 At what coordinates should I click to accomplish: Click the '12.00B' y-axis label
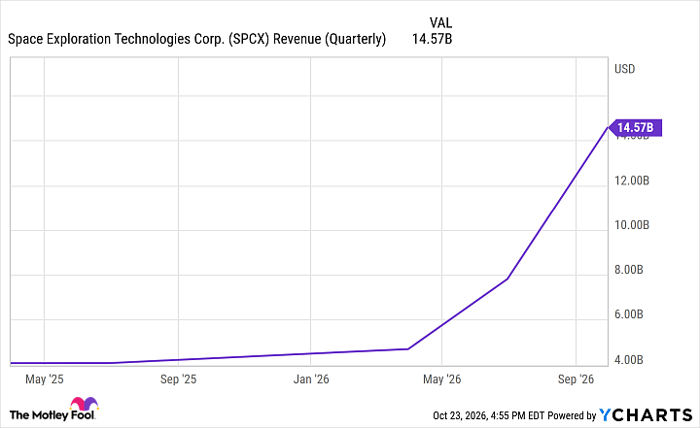click(632, 180)
